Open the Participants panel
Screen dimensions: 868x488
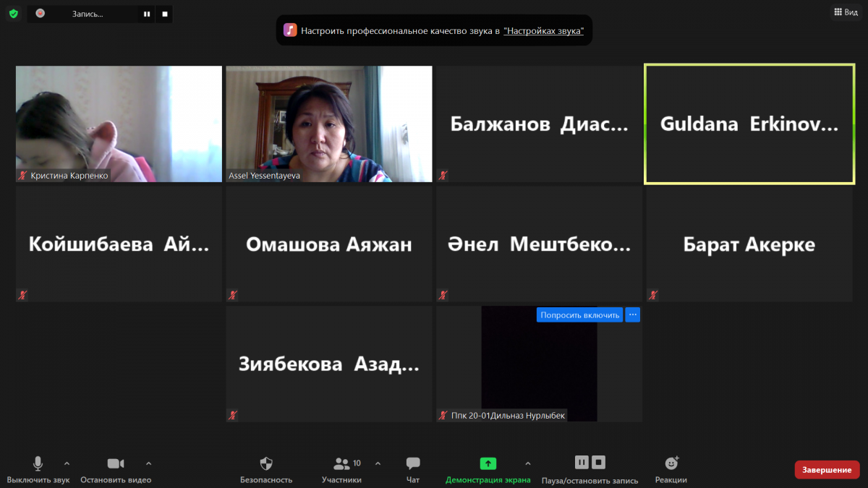[x=341, y=464]
